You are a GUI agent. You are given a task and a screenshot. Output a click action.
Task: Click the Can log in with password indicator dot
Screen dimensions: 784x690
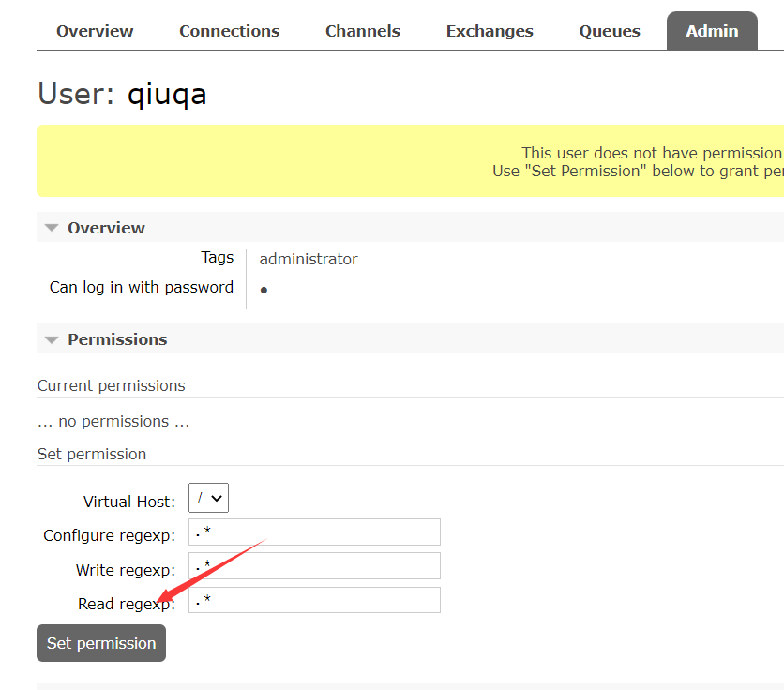(x=264, y=289)
